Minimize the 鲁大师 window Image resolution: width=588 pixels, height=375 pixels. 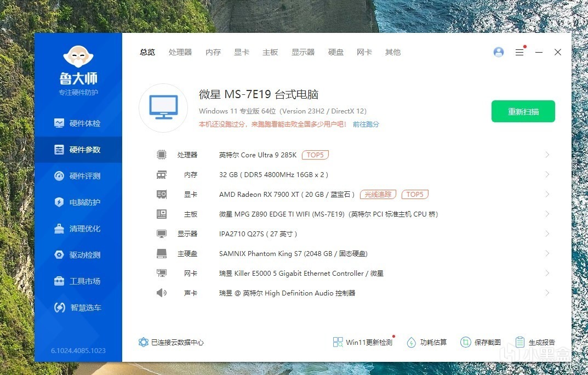click(x=539, y=53)
